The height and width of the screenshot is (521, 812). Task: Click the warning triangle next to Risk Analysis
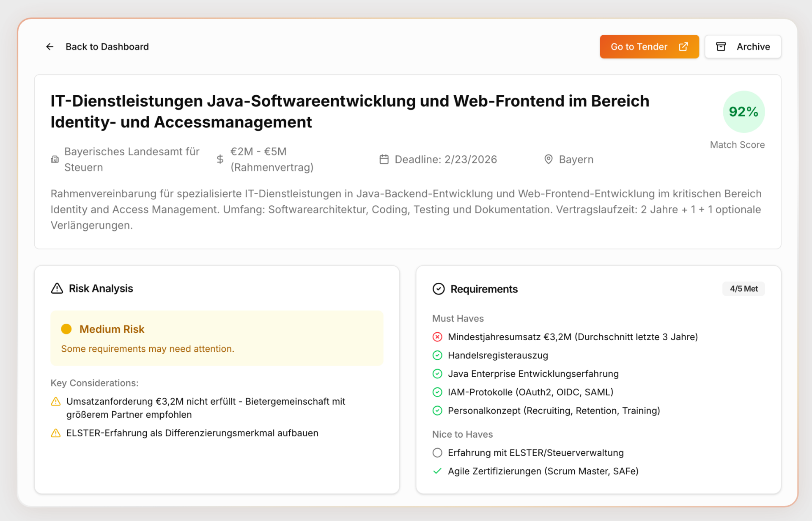pyautogui.click(x=57, y=289)
